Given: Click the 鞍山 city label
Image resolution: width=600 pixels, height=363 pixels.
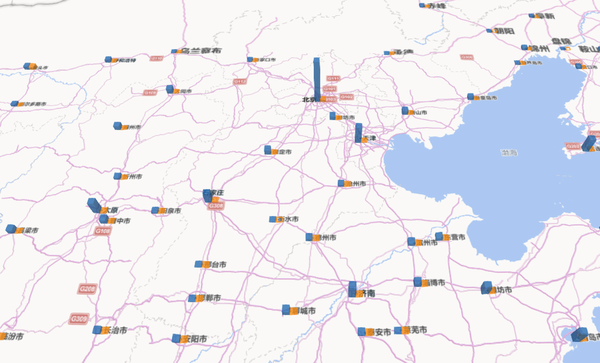Looking at the screenshot, I should click(589, 49).
